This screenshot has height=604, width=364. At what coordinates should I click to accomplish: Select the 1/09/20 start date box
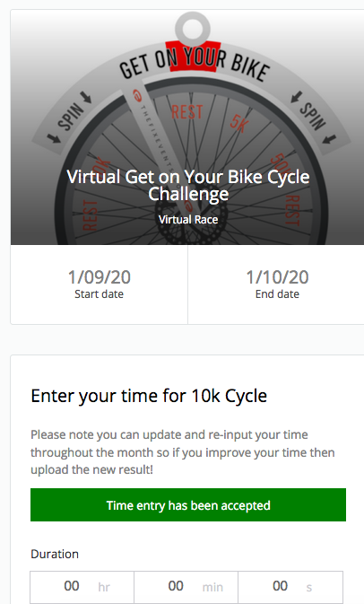[x=100, y=284]
